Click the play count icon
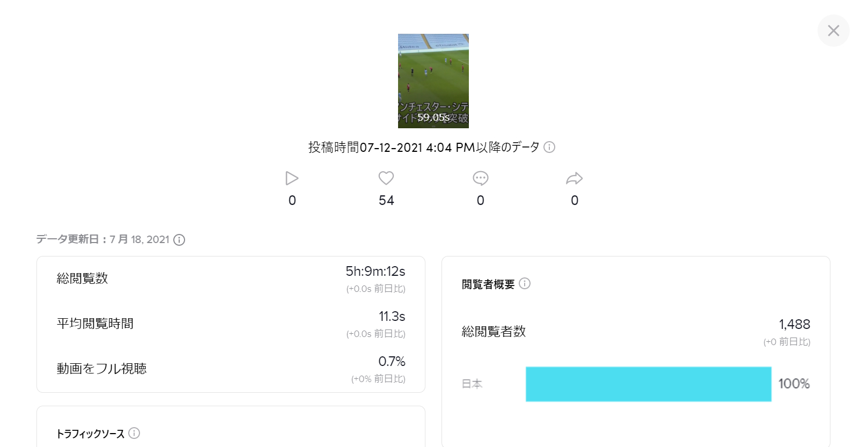 tap(292, 178)
